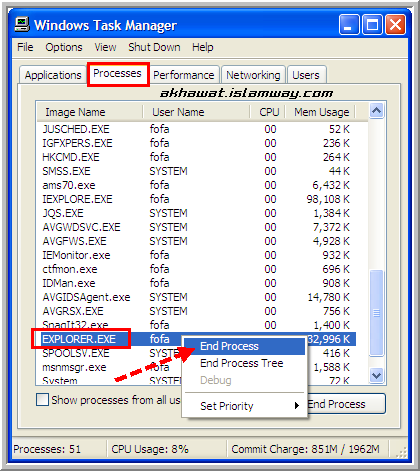Switch to the Applications tab

click(x=53, y=75)
